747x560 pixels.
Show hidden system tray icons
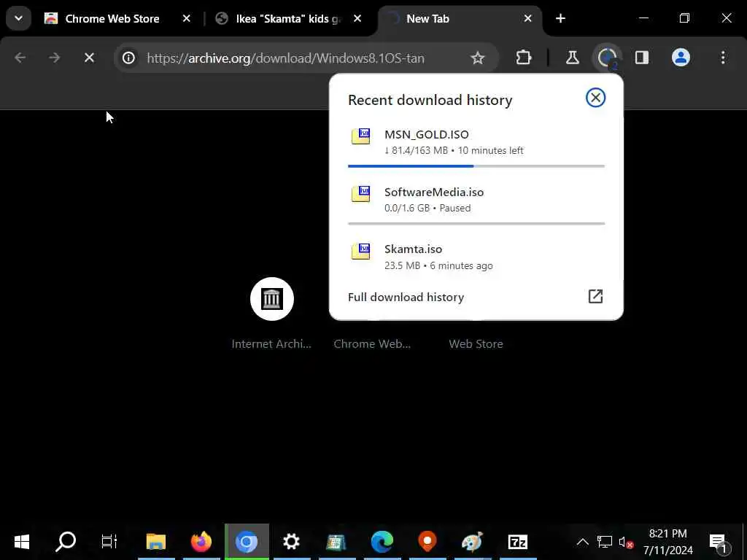click(x=582, y=542)
